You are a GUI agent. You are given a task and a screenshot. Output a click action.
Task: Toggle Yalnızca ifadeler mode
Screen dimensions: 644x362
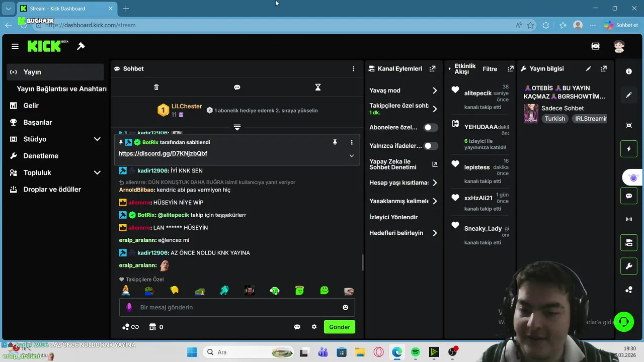coord(430,146)
